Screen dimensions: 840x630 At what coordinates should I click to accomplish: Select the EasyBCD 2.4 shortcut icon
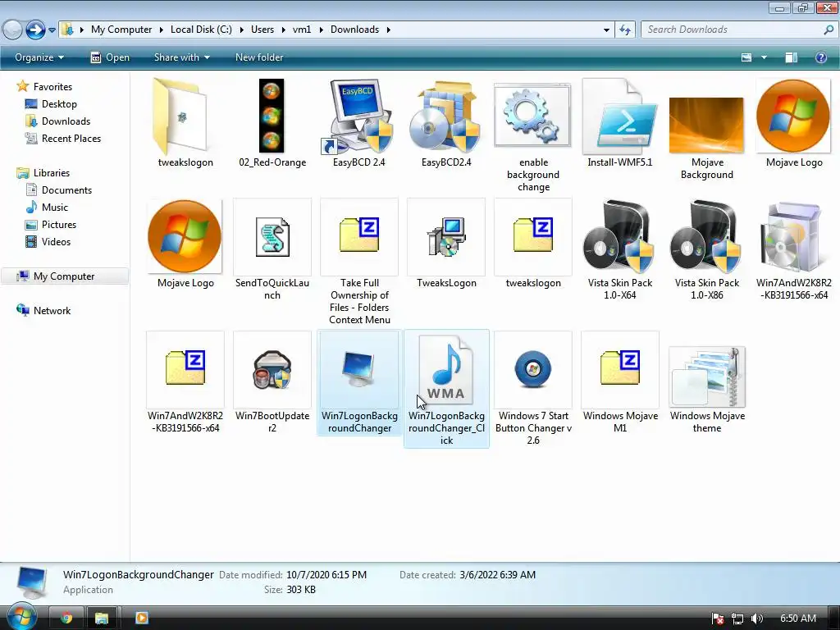359,116
